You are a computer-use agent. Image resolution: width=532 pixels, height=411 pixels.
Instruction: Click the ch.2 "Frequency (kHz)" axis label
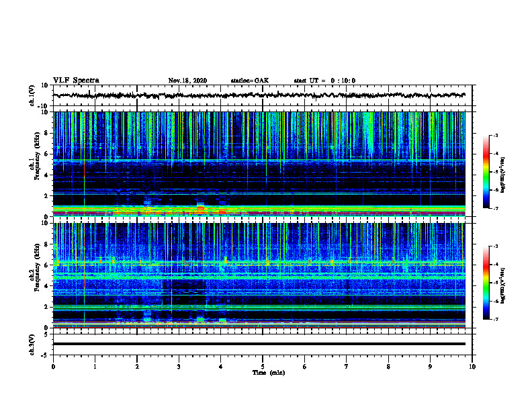(x=38, y=267)
